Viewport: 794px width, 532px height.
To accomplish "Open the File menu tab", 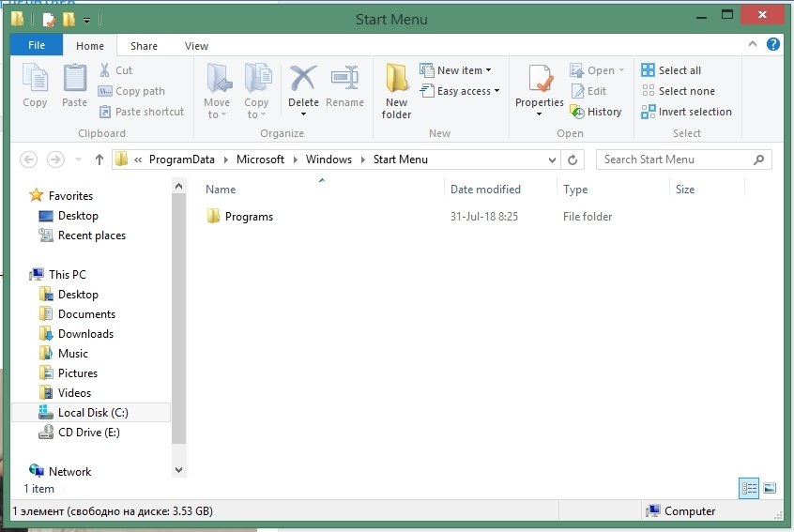I will [x=37, y=45].
